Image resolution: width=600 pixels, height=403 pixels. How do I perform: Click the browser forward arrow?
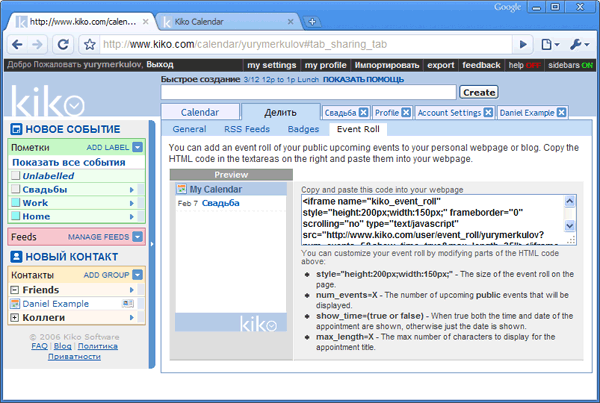coord(37,45)
